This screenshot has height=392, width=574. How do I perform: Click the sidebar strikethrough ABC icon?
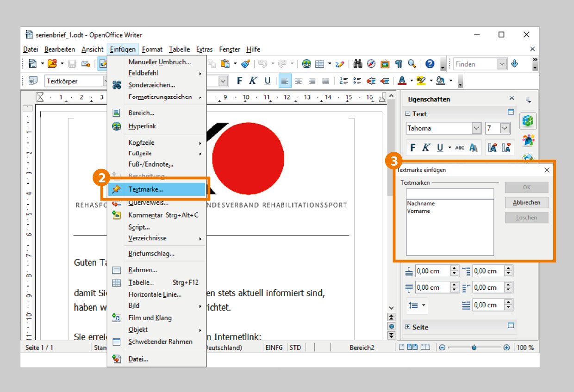click(x=460, y=148)
